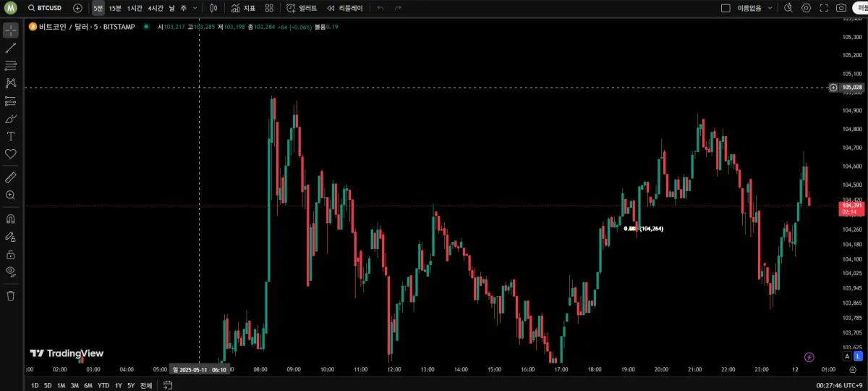
Task: Toggle lock all drawings padlock
Action: point(11,254)
